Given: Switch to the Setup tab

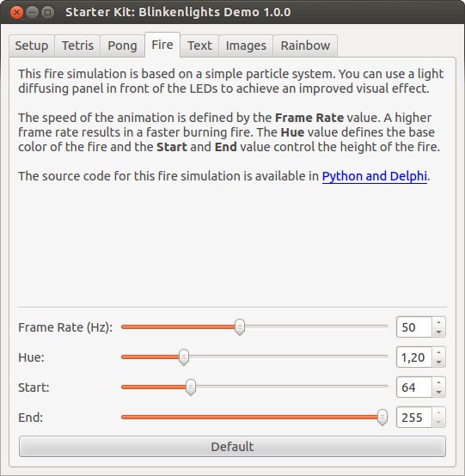Looking at the screenshot, I should (32, 46).
